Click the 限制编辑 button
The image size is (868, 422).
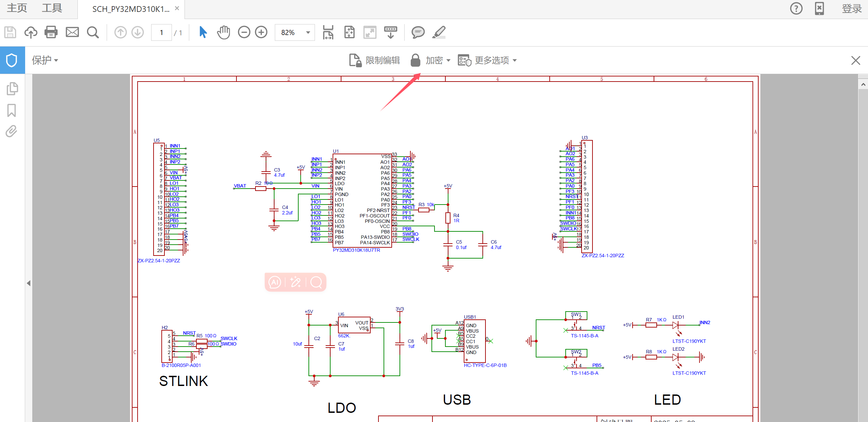coord(374,60)
